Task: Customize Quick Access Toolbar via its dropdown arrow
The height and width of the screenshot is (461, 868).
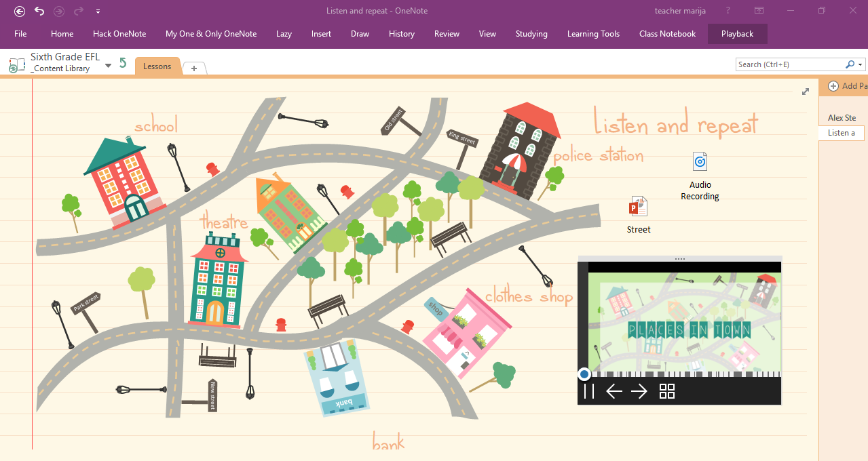Action: tap(98, 11)
